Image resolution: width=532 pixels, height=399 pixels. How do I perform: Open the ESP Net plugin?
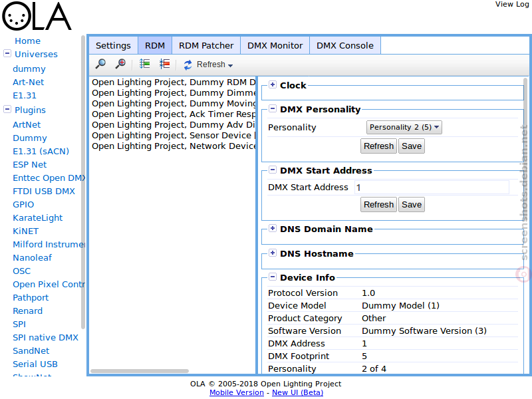point(29,164)
